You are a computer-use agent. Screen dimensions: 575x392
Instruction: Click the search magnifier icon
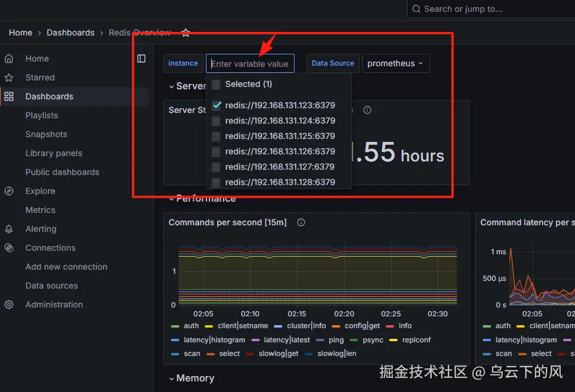tap(416, 9)
